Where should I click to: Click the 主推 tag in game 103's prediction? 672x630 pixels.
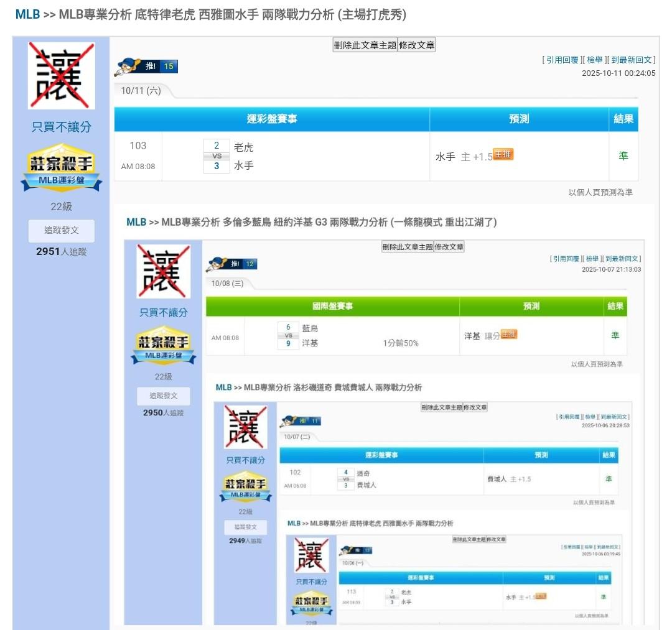pos(503,154)
